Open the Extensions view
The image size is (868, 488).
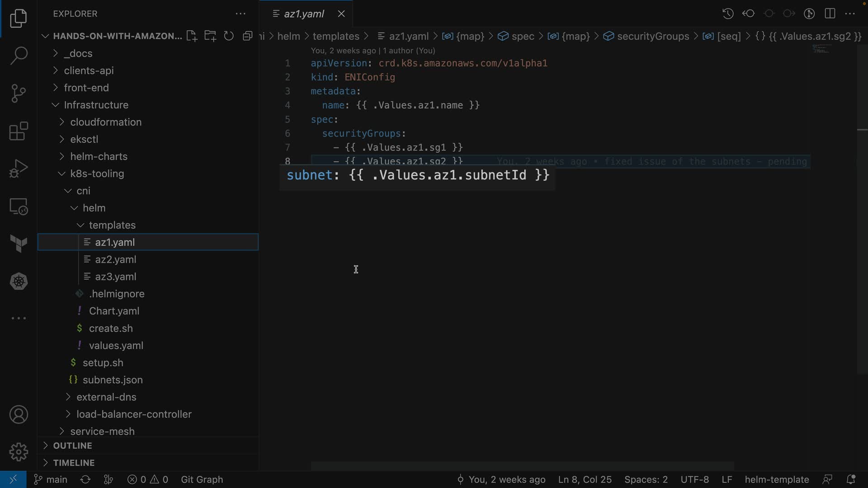point(19,131)
